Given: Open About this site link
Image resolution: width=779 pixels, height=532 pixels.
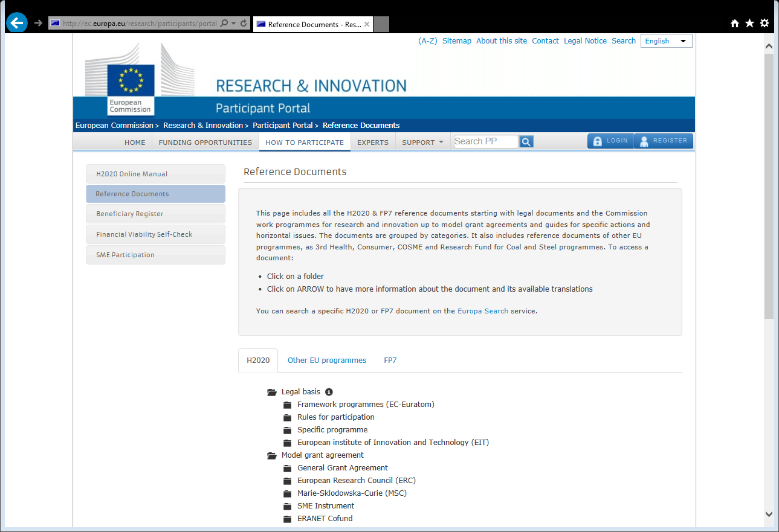Looking at the screenshot, I should pyautogui.click(x=502, y=41).
